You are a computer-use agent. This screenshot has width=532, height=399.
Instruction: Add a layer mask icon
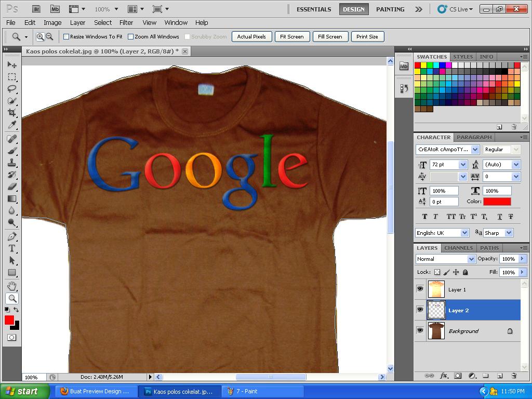458,376
